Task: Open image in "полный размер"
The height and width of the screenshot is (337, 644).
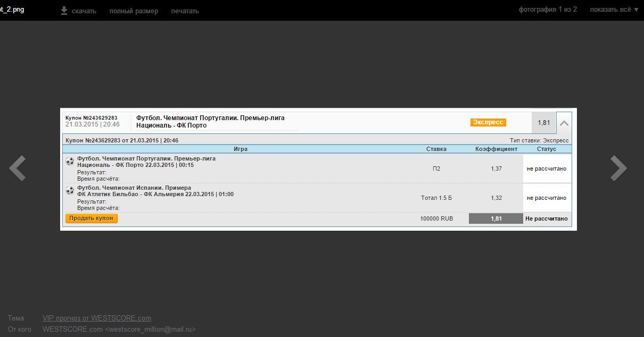Action: [x=134, y=11]
